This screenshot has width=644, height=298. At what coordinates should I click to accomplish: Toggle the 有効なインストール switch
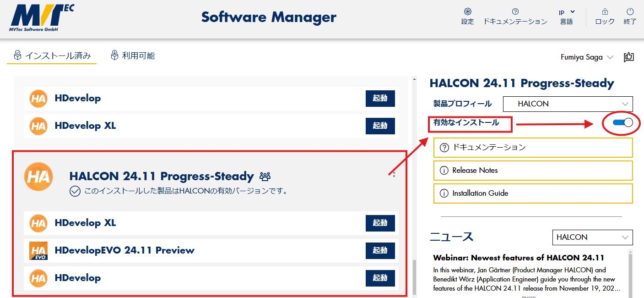pyautogui.click(x=622, y=122)
